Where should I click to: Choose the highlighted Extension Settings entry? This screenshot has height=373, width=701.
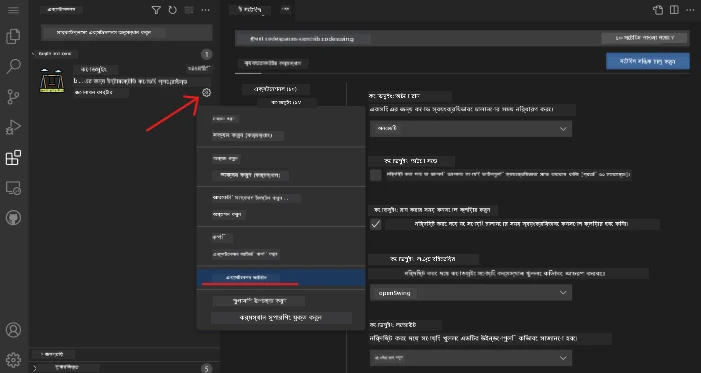(281, 277)
